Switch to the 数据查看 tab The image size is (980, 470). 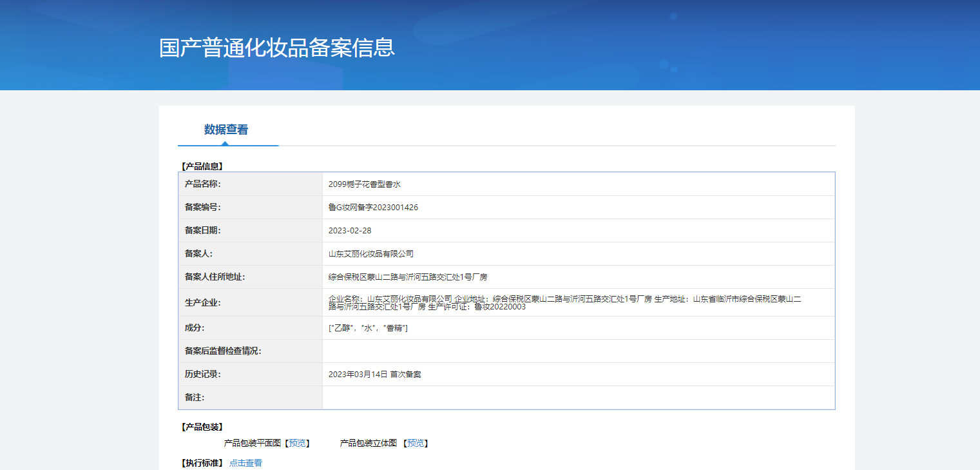coord(226,130)
